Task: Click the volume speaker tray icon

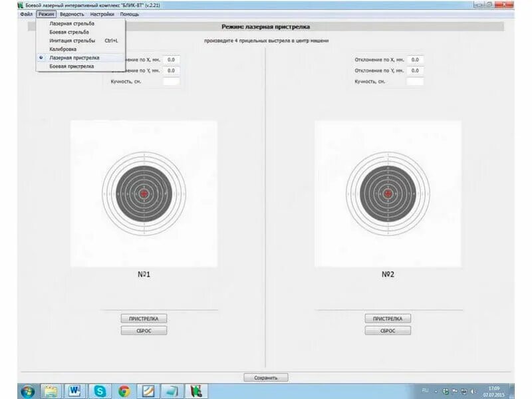Action: click(473, 391)
